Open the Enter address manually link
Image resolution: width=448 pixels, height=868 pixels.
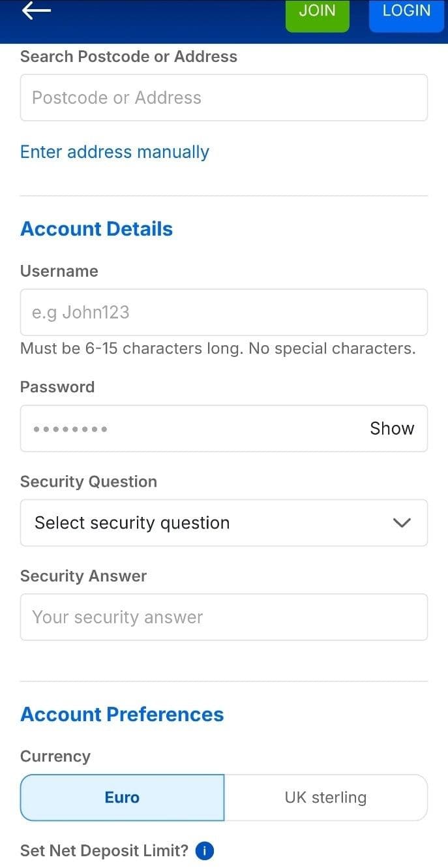pyautogui.click(x=114, y=151)
